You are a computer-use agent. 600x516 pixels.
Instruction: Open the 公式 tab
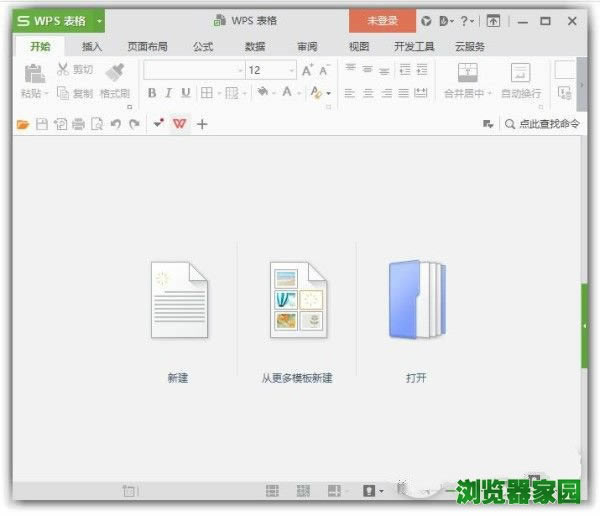pyautogui.click(x=203, y=47)
